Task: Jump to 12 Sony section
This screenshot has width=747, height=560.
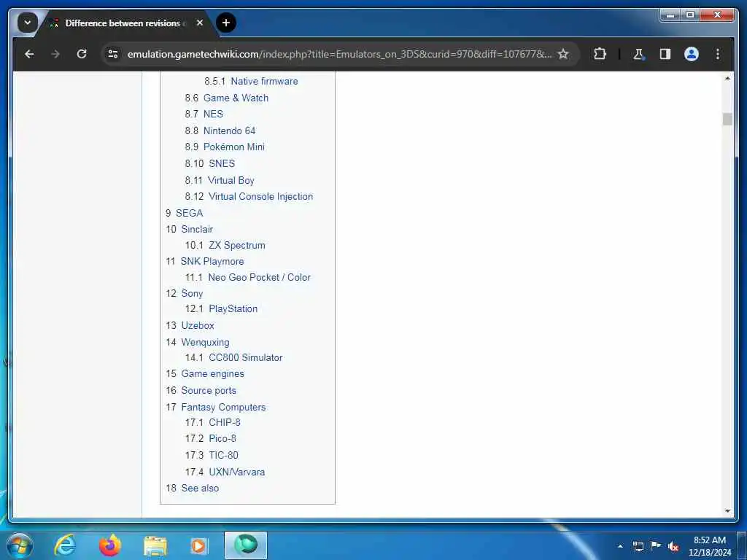Action: coord(185,293)
